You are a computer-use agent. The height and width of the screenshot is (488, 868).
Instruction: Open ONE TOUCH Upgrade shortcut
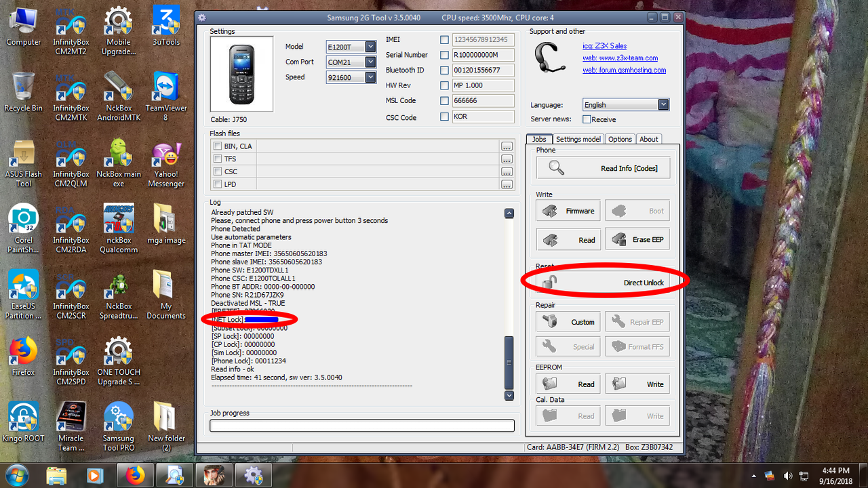click(119, 361)
